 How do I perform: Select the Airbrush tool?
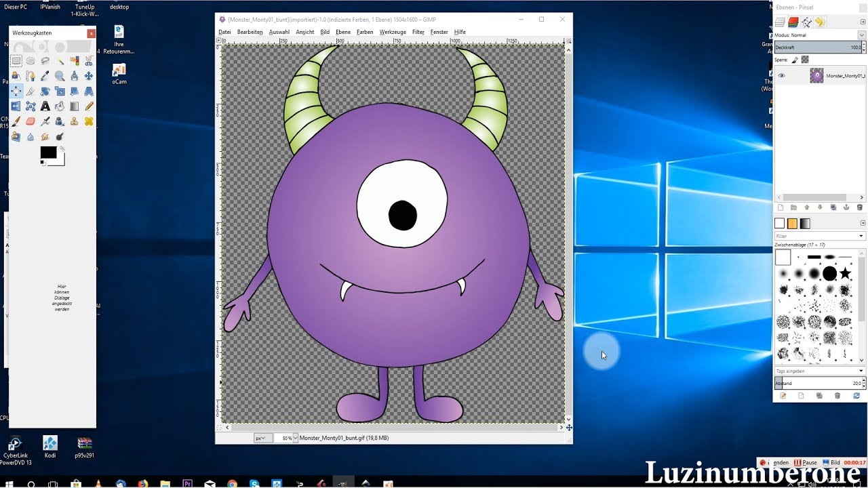click(x=45, y=121)
